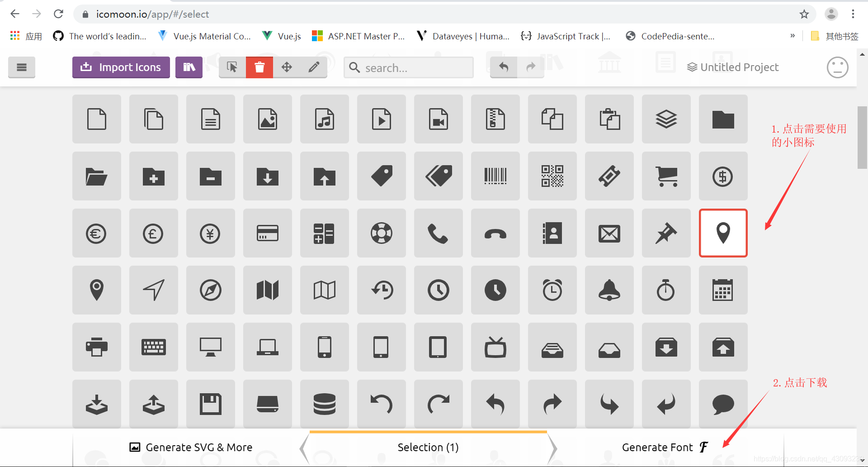Select the printer icon
The image size is (868, 467).
click(x=97, y=347)
